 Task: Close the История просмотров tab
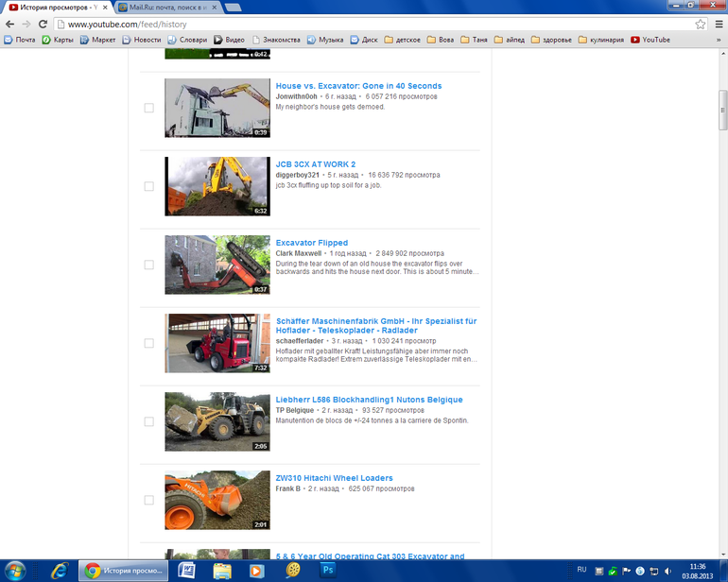pos(105,8)
